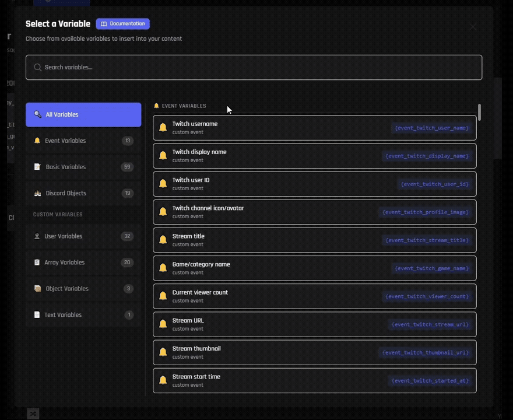Click the 32 count badge on User Variables
Image resolution: width=513 pixels, height=420 pixels.
[x=127, y=236]
